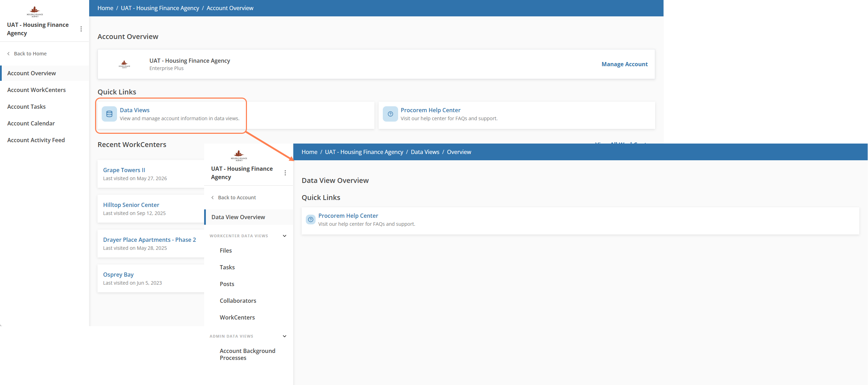Click help icon in Data View Overview quick links
The image size is (868, 385).
point(311,220)
